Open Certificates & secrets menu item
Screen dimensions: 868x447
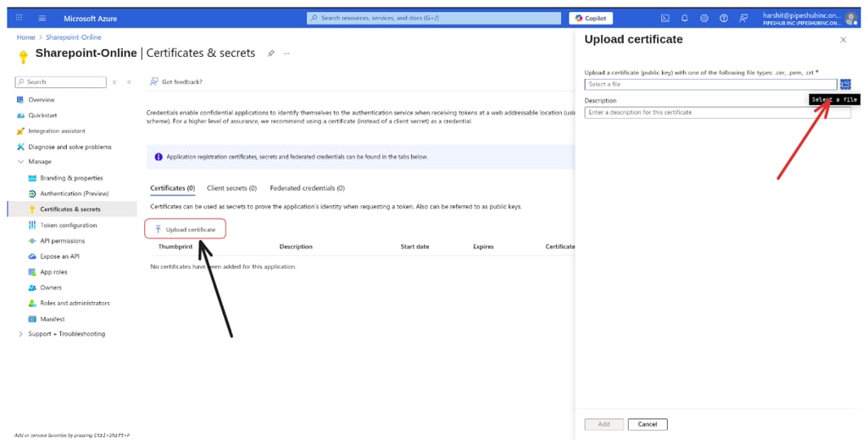[72, 210]
